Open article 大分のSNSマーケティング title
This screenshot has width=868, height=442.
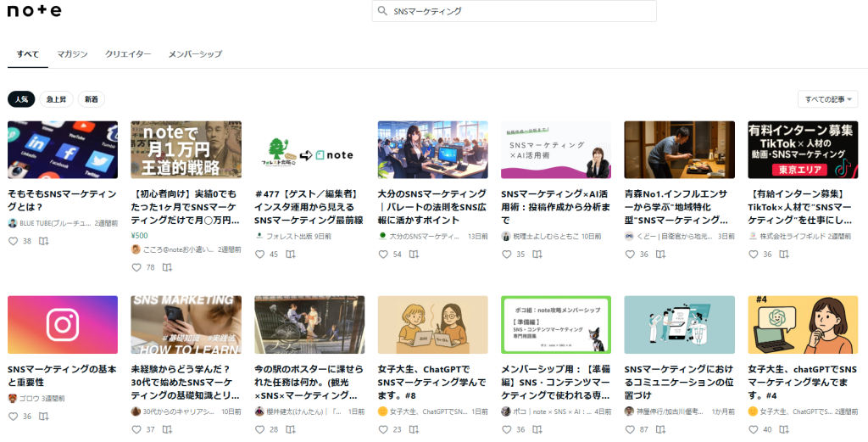431,207
